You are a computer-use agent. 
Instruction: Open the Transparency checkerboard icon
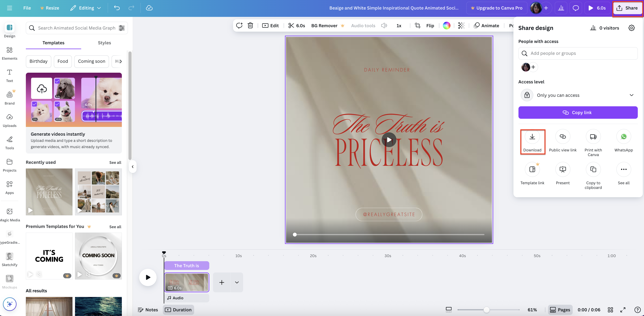click(x=461, y=25)
